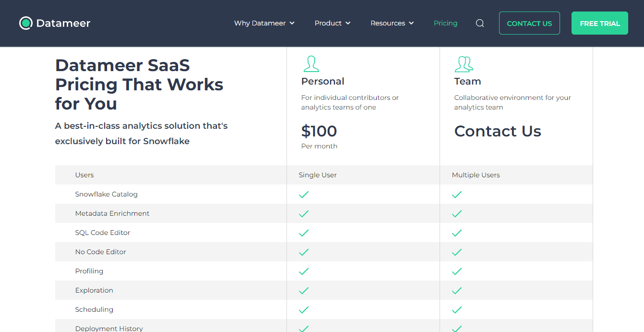The width and height of the screenshot is (644, 332).
Task: Click the Snowflake Catalog row label
Action: coord(107,194)
